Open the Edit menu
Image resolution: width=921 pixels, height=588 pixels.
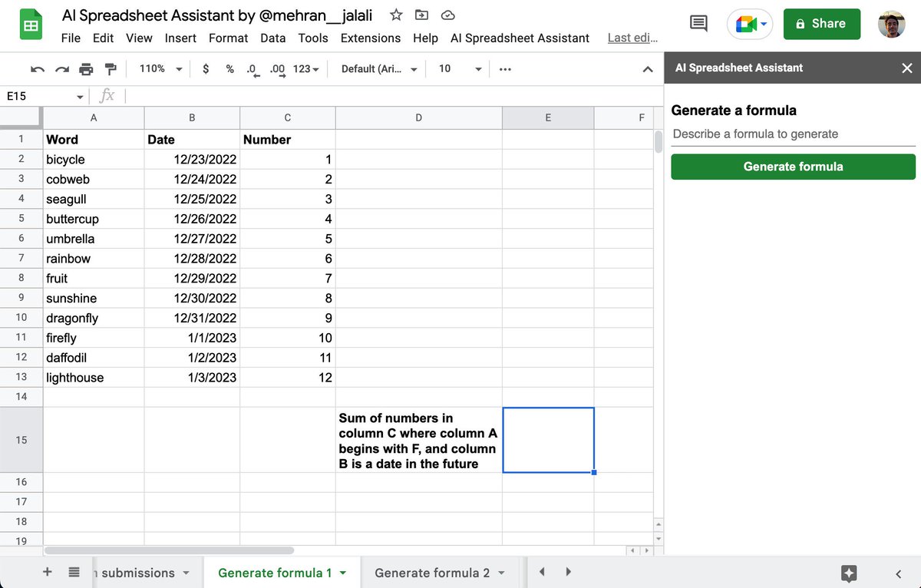[103, 38]
